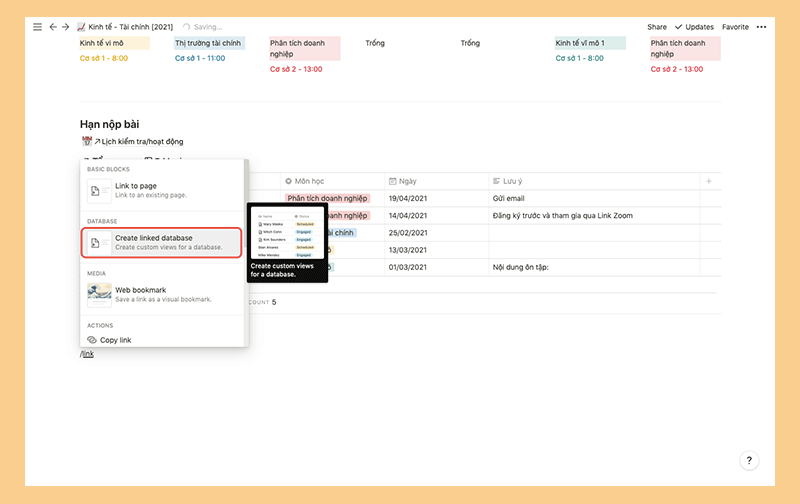The width and height of the screenshot is (800, 504).
Task: Click the Kinh tế vĩ mô schedule entry
Action: [x=114, y=43]
